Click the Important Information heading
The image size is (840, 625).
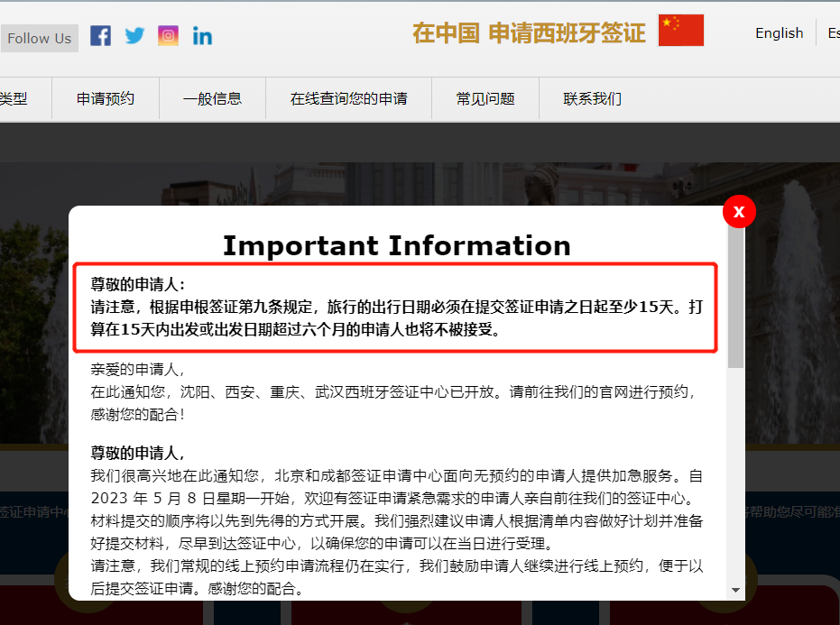[x=396, y=245]
